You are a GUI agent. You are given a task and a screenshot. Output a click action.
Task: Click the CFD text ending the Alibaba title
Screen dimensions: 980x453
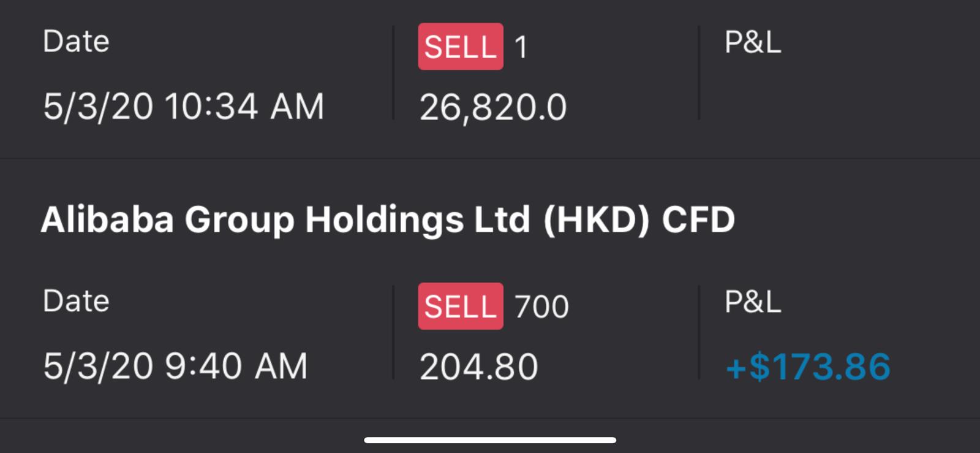(698, 220)
